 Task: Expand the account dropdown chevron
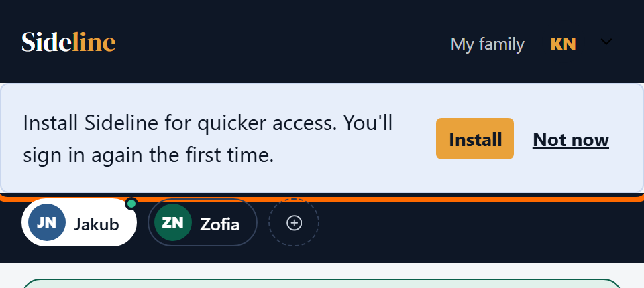(x=606, y=42)
